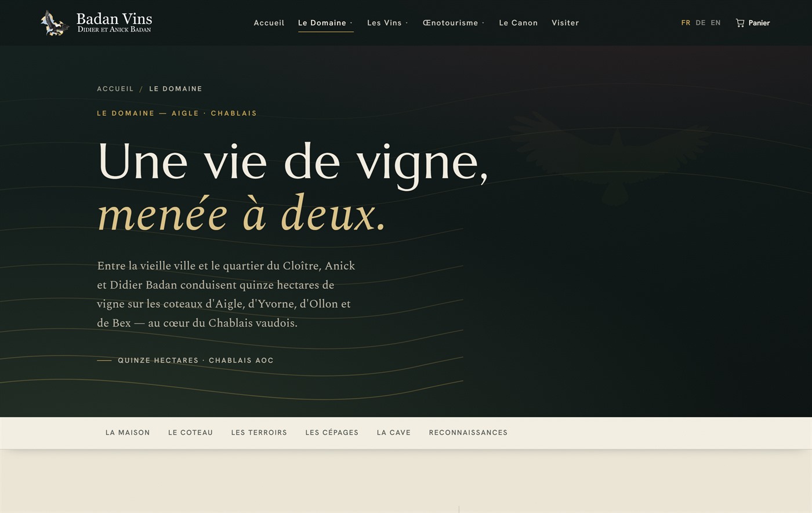The width and height of the screenshot is (812, 513).
Task: Switch language to DE
Action: pyautogui.click(x=701, y=23)
